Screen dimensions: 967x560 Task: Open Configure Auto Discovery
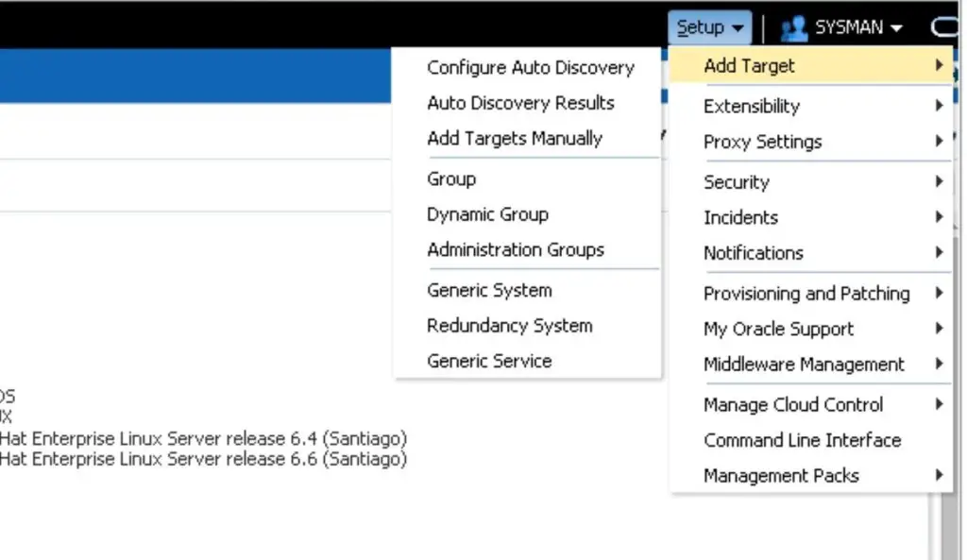pos(531,67)
